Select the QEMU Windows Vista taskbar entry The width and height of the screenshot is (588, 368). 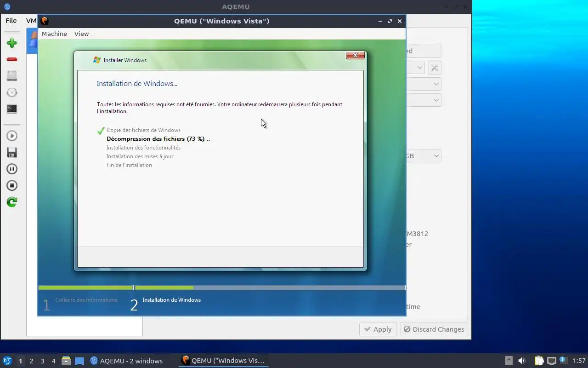point(223,361)
